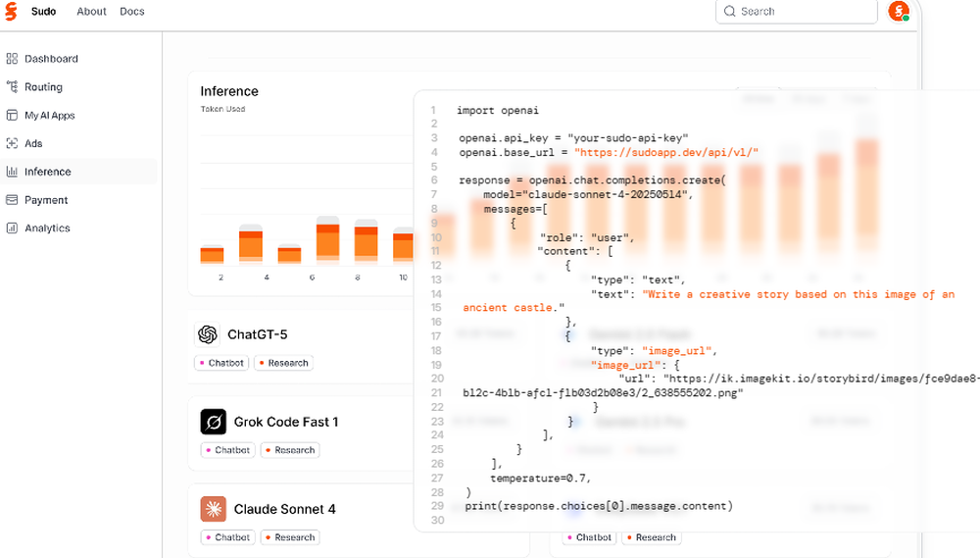This screenshot has width=980, height=558.
Task: Click the Claude Sonnet 4 logo
Action: [214, 509]
